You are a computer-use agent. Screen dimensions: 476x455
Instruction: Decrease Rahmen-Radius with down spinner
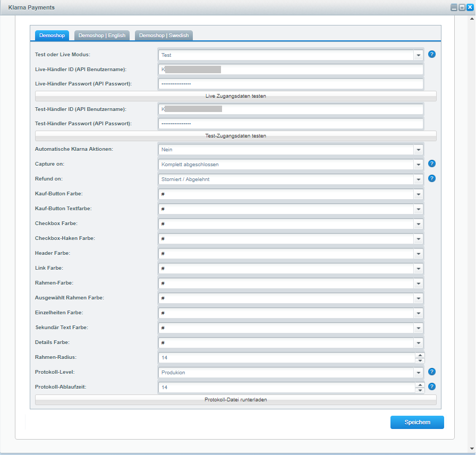coord(420,360)
